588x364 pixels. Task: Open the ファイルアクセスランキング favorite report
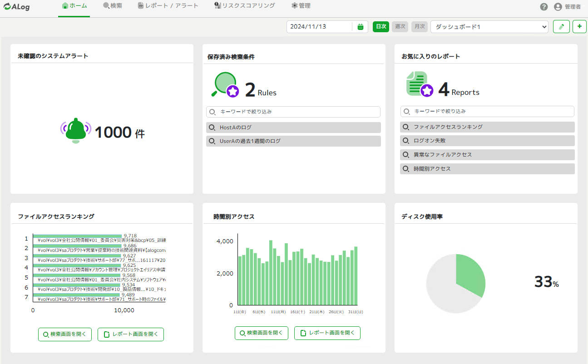point(487,127)
